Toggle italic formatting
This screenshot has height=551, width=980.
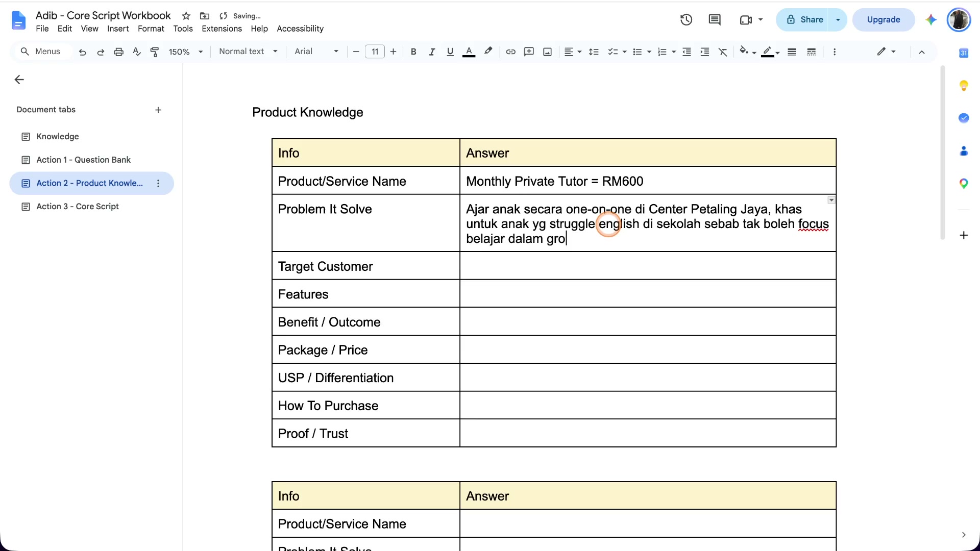[432, 52]
